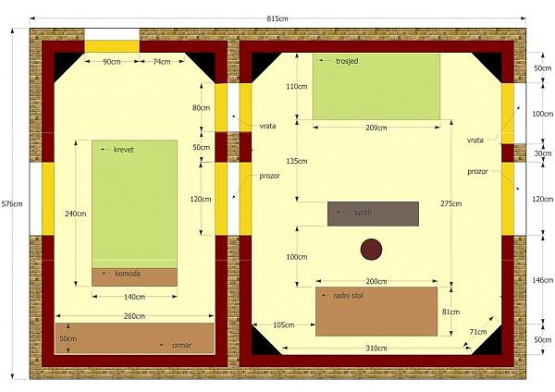Click the radni stol desk
The image size is (555, 392).
pyautogui.click(x=376, y=311)
